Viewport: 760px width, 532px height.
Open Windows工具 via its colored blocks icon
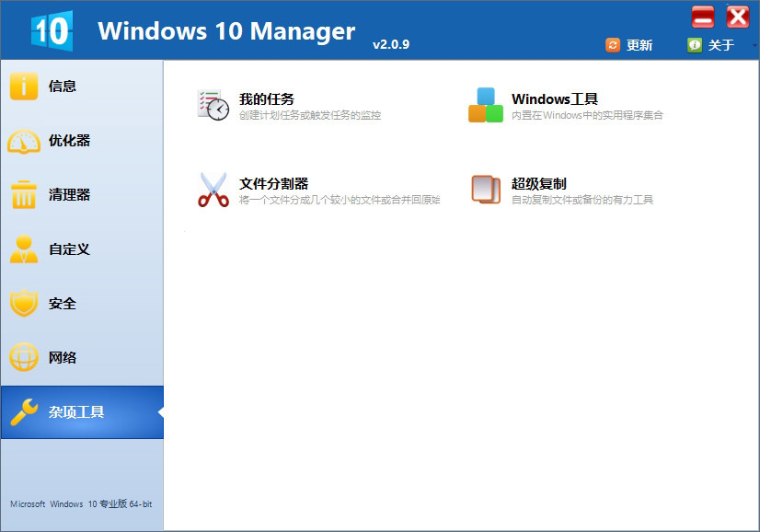(486, 105)
